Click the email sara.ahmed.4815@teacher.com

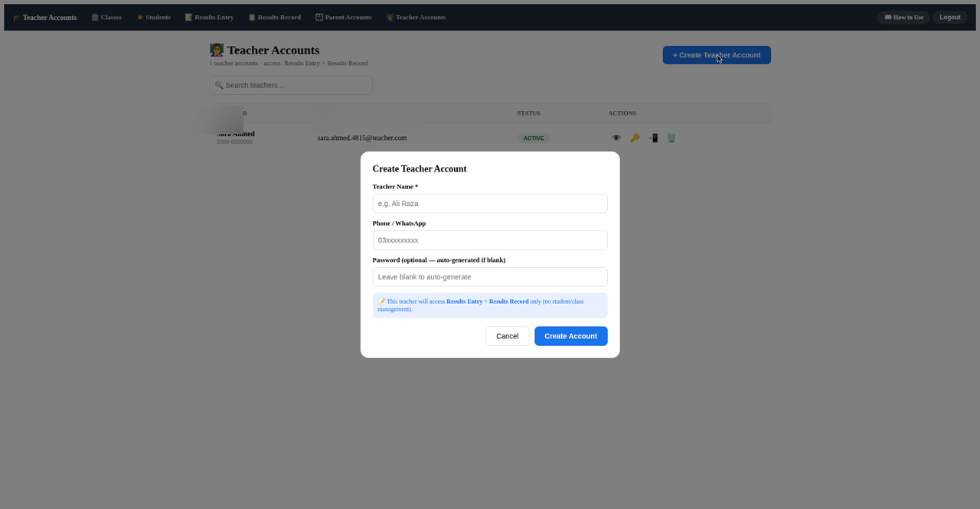(362, 138)
